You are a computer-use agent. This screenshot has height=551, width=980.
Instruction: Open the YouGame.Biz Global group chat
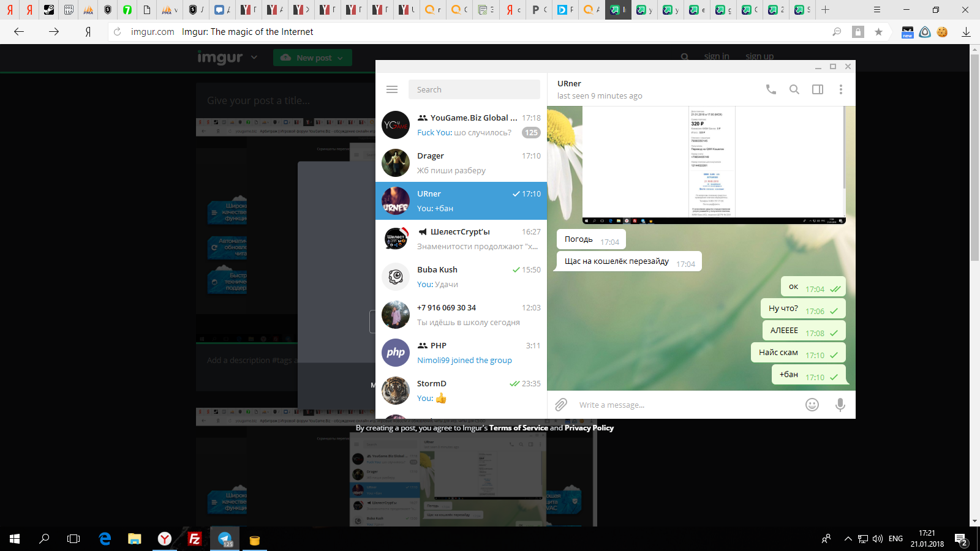point(461,125)
